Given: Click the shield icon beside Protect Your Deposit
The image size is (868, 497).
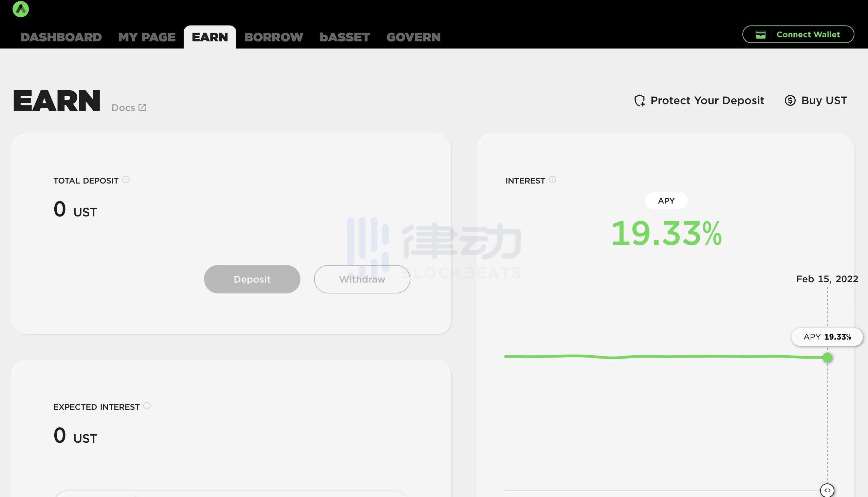Looking at the screenshot, I should point(639,100).
